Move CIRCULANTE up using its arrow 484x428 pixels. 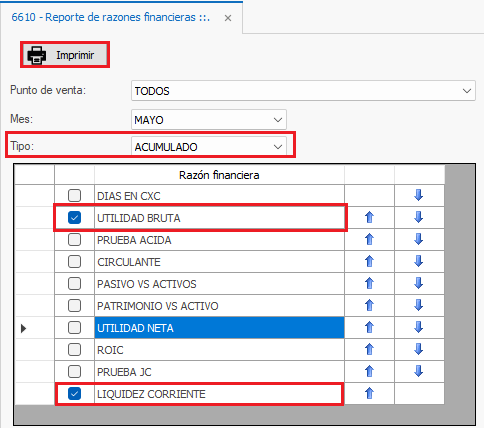(369, 261)
